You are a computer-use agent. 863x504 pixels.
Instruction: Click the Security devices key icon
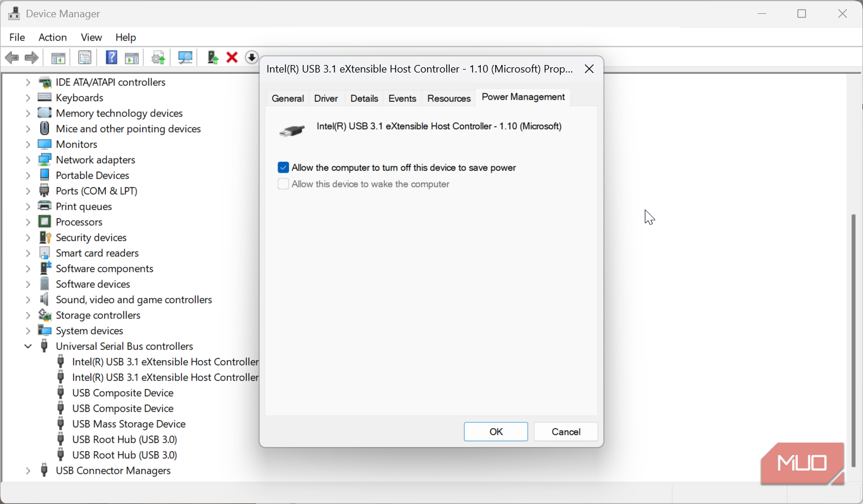point(45,237)
